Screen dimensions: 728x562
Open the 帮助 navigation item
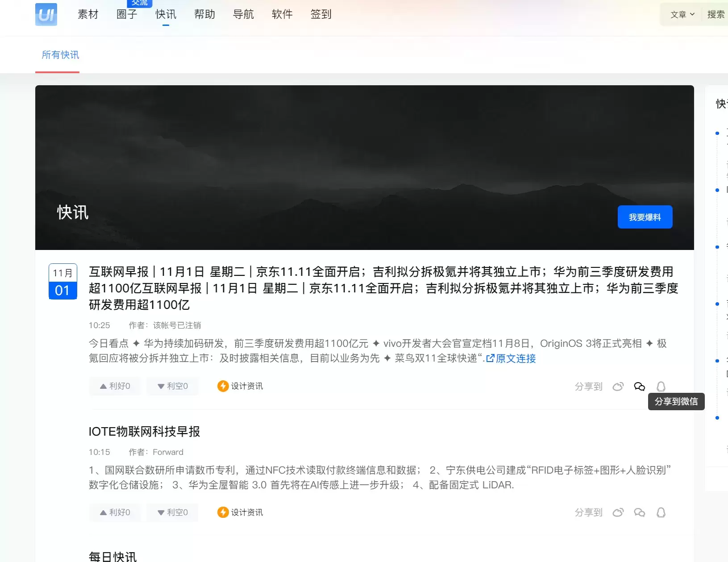pos(204,14)
